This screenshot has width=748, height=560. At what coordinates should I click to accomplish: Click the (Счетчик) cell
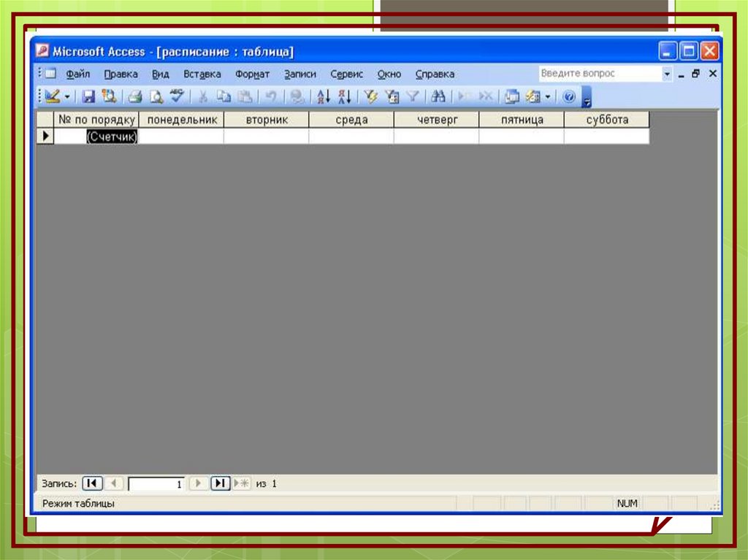[96, 137]
